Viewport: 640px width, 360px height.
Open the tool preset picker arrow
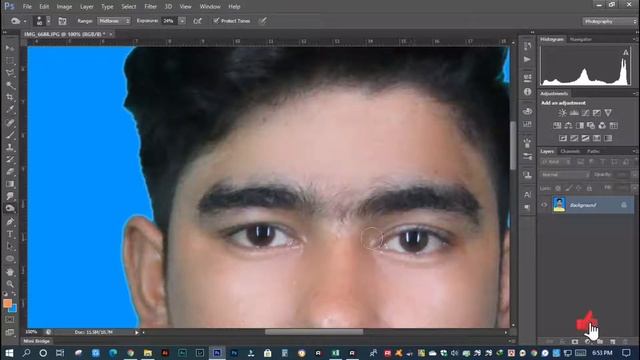(25, 21)
